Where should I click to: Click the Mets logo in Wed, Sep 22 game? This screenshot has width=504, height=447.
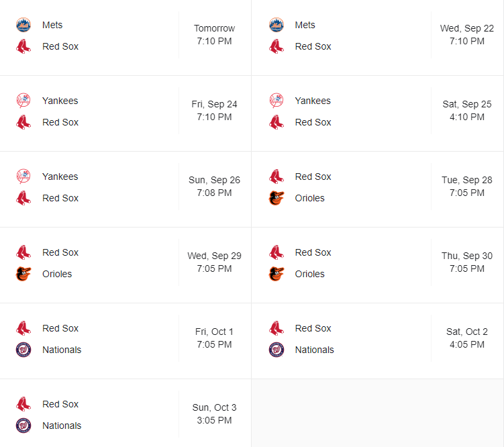point(276,25)
